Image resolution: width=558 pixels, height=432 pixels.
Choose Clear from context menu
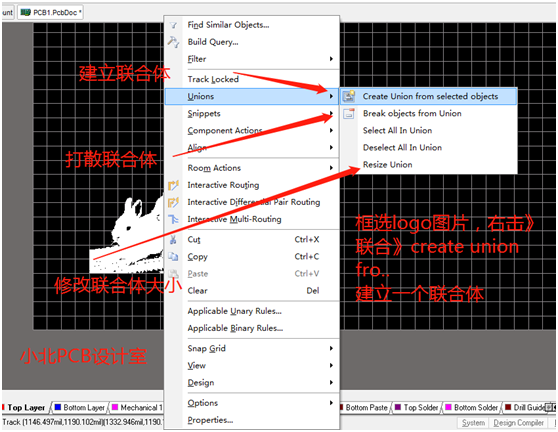coord(252,291)
